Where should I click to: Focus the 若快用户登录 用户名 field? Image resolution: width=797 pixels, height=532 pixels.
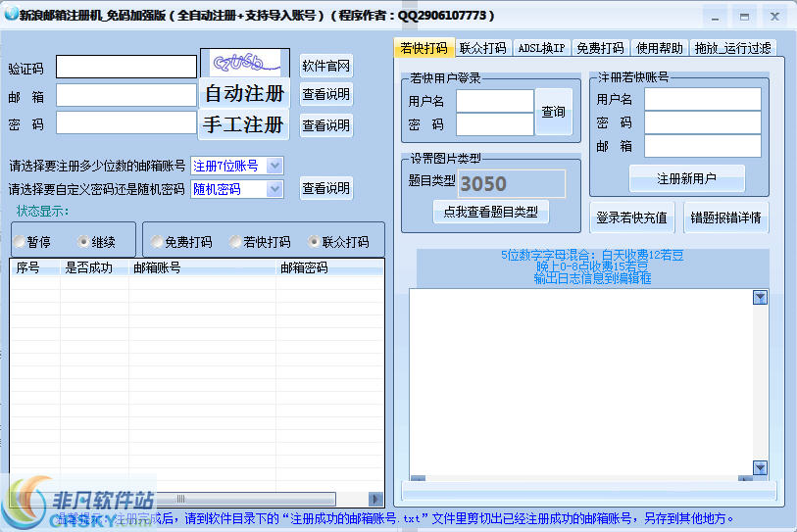click(495, 101)
